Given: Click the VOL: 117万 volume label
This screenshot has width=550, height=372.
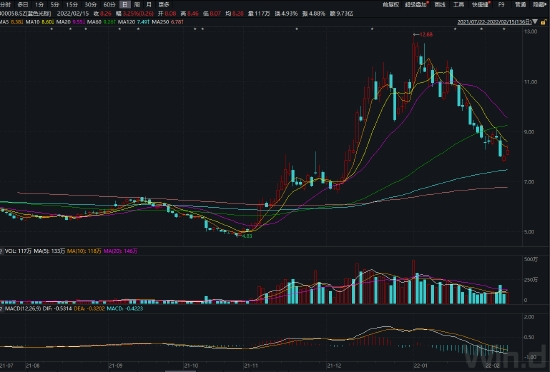Looking at the screenshot, I should (18, 251).
